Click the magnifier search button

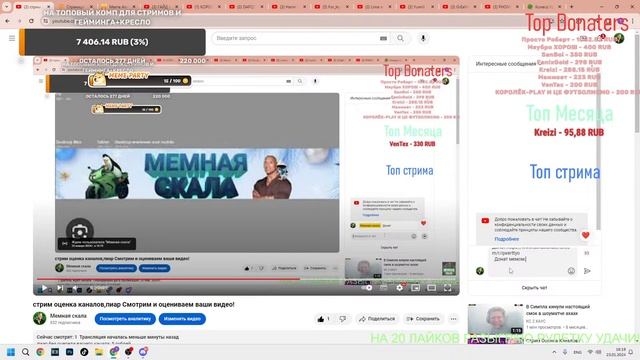(400, 38)
